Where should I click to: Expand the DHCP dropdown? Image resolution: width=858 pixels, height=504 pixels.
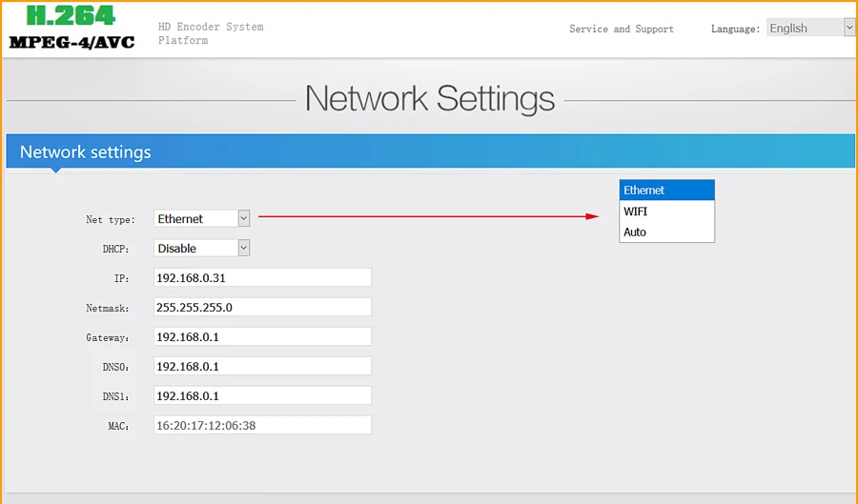click(244, 248)
